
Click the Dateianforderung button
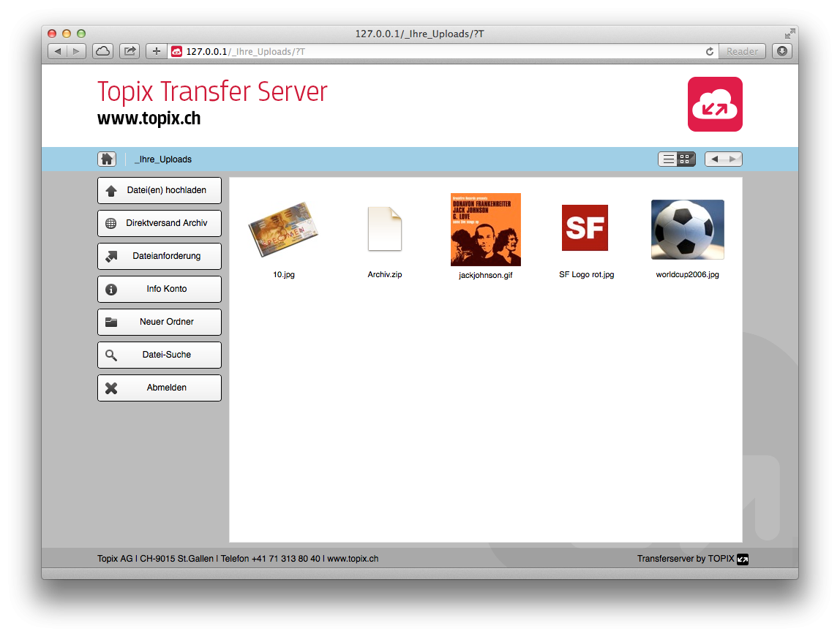(x=159, y=257)
